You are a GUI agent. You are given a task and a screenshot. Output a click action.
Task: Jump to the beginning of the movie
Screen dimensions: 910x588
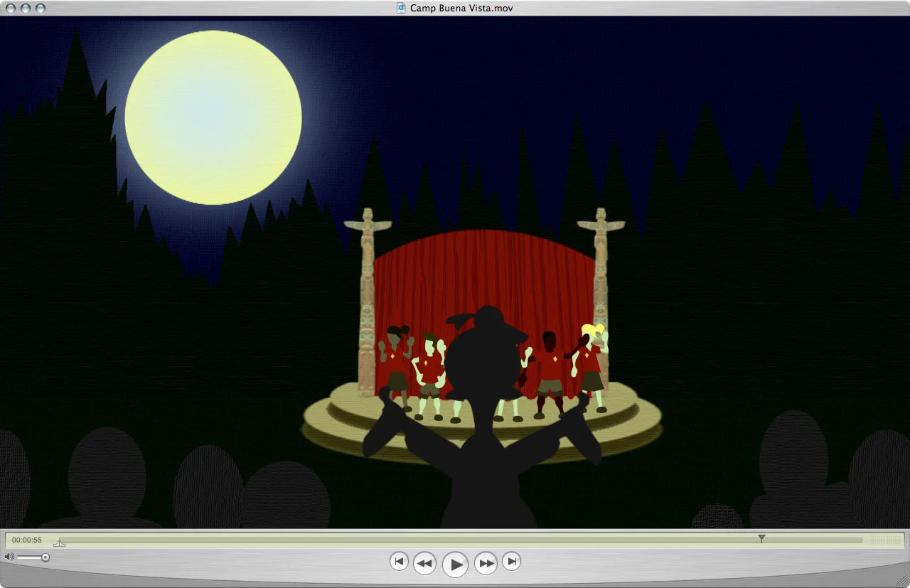point(399,562)
